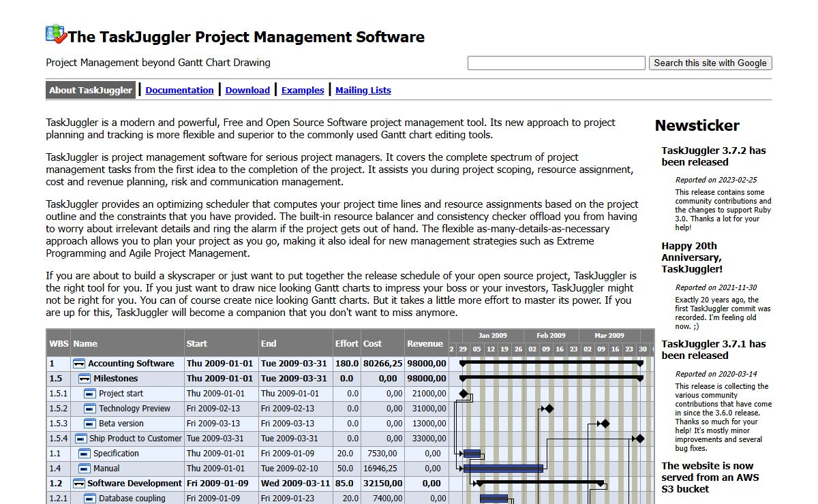This screenshot has width=818, height=504.
Task: Click the Ship Product to Customer icon
Action: point(80,439)
